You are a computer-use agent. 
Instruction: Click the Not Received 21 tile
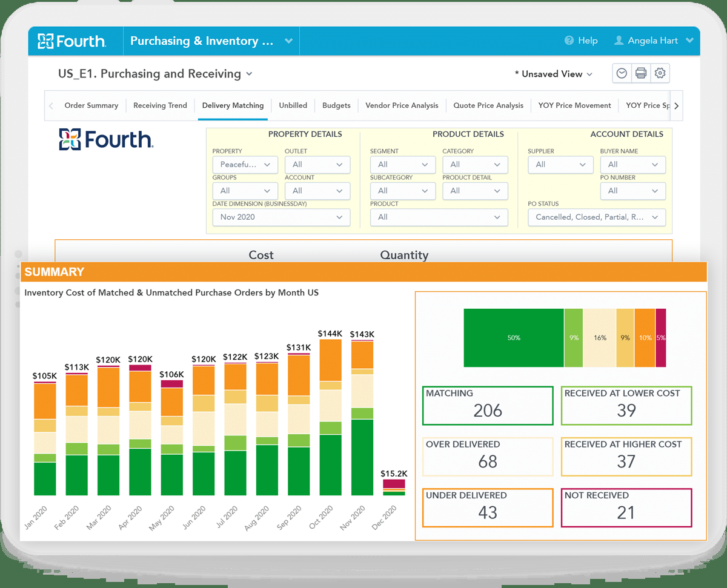[x=626, y=507]
